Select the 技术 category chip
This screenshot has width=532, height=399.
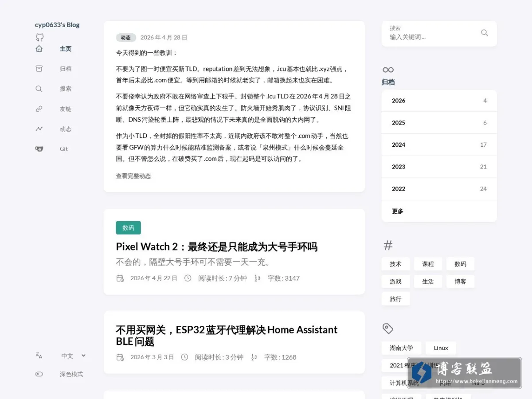click(395, 264)
